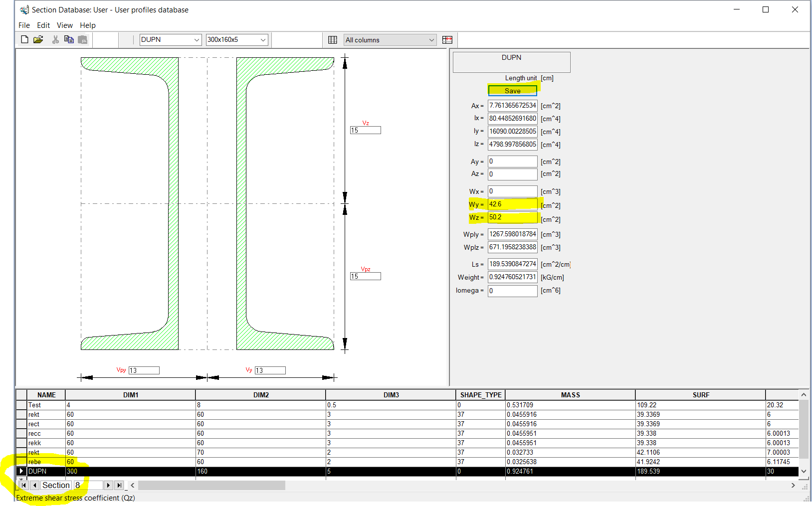Click the DIM1 column header
The height and width of the screenshot is (506, 812).
point(131,395)
